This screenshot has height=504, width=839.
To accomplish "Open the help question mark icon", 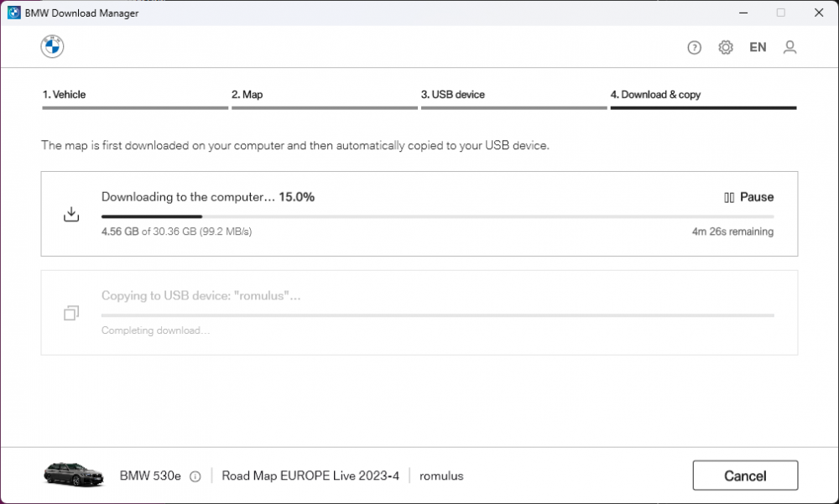I will (x=694, y=48).
